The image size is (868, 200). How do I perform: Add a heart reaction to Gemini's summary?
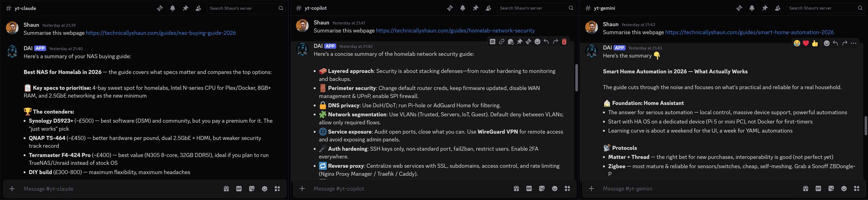pos(806,43)
